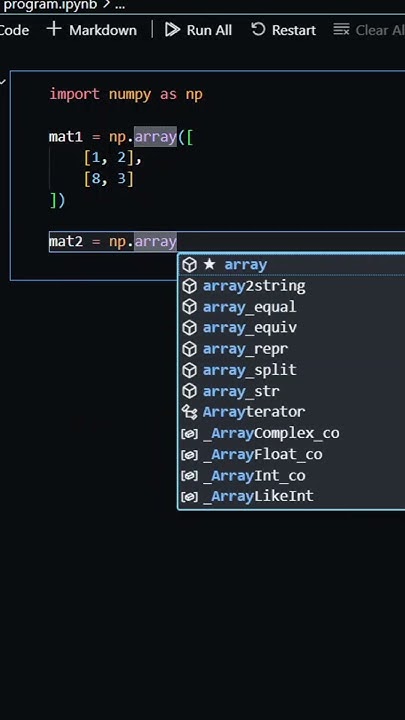Choose 'array2string' from autocomplete list
Screen dimensions: 405x720
[x=292, y=286]
